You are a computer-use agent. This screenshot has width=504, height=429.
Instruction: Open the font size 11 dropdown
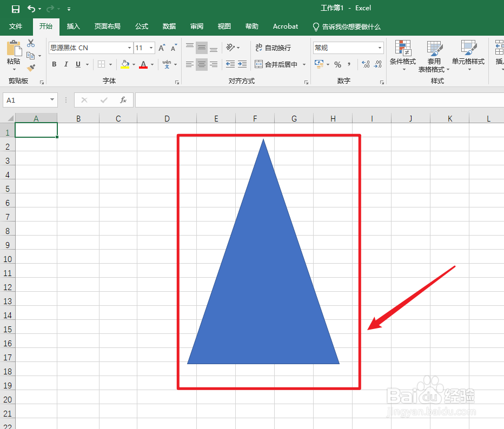(x=151, y=48)
